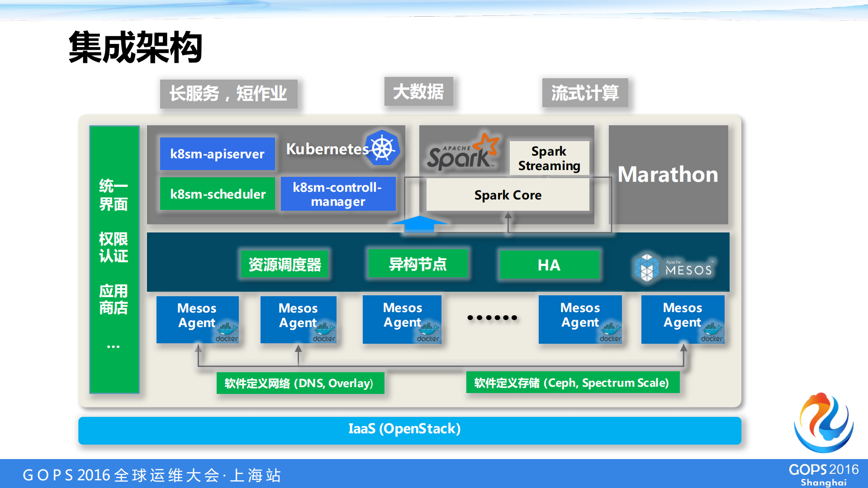Open the Spark Streaming box
Image resolution: width=868 pixels, height=488 pixels.
click(x=549, y=158)
